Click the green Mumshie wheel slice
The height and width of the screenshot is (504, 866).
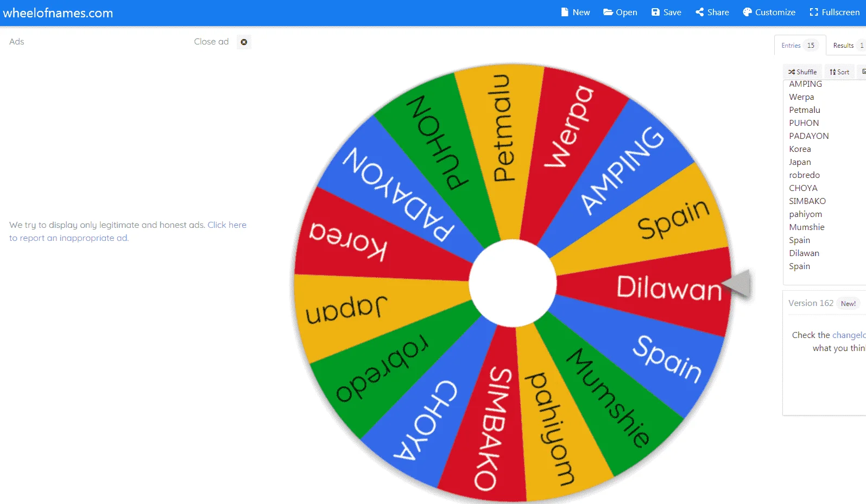point(608,399)
